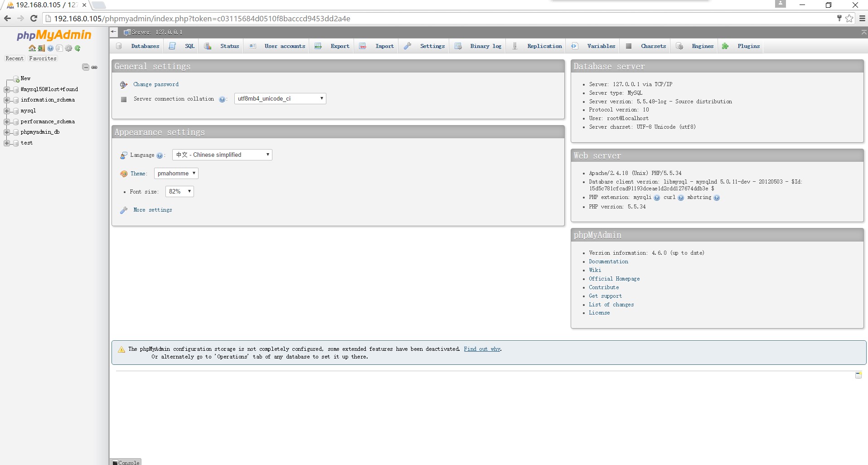Expand the performance_schema database node

(7, 122)
